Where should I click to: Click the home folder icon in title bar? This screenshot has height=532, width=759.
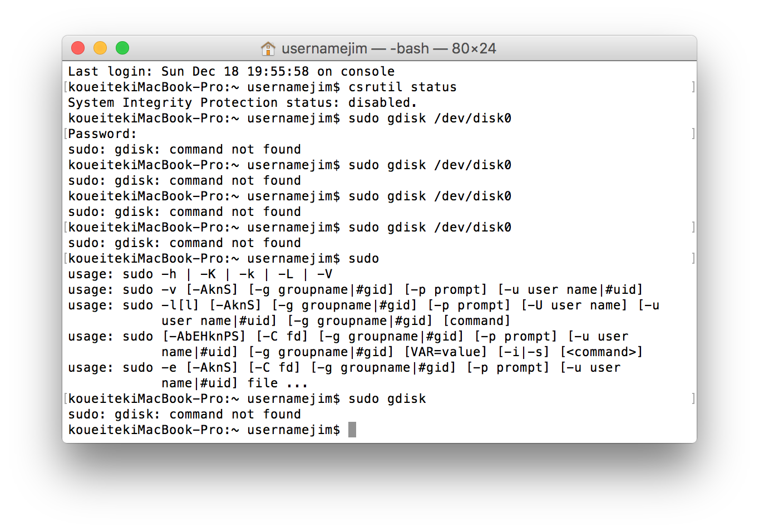(268, 48)
